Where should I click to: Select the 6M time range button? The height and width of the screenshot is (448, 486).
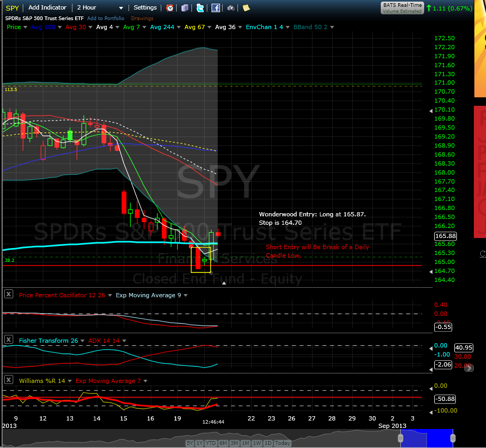point(223,443)
